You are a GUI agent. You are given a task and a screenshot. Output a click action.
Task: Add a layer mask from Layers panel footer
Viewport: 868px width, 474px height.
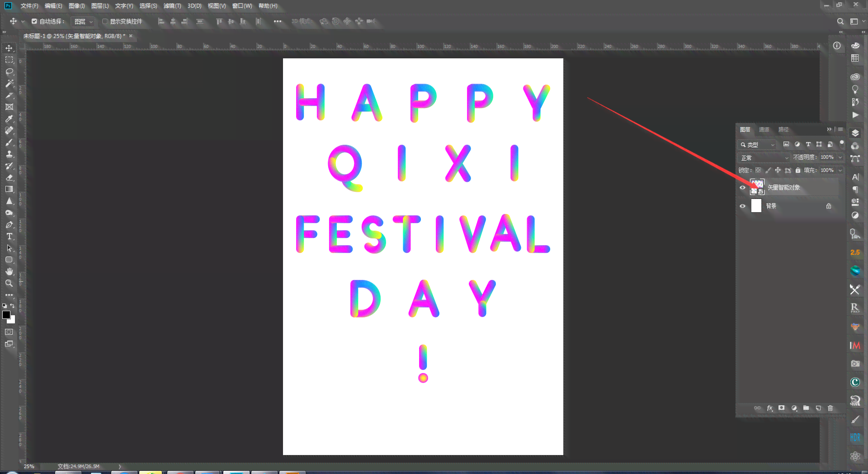click(782, 408)
